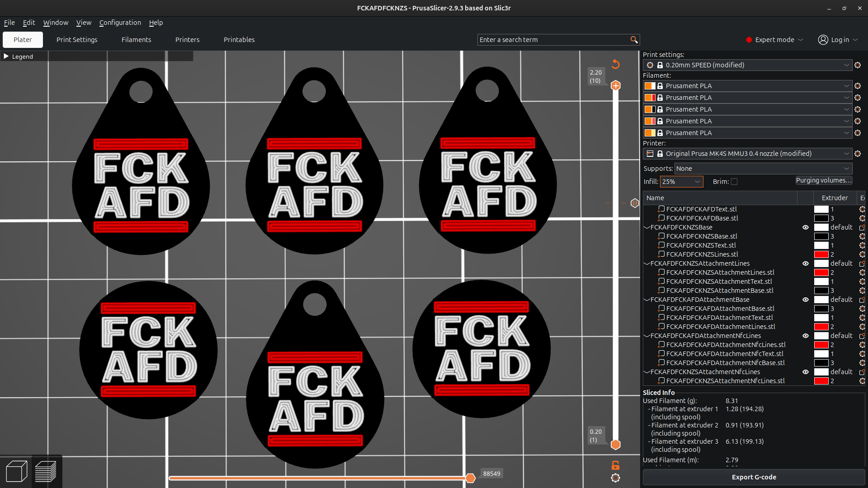Click the orange reset undo arrow above layer slider

615,64
